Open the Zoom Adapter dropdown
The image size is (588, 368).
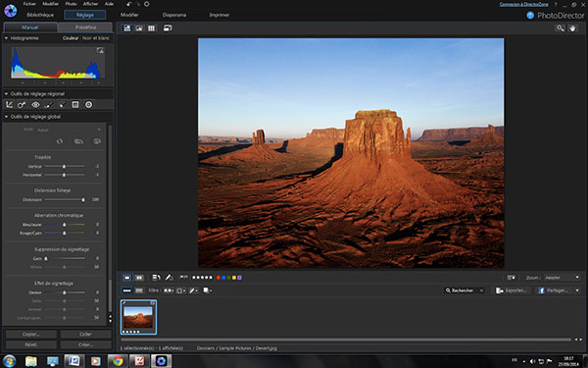[x=563, y=278]
